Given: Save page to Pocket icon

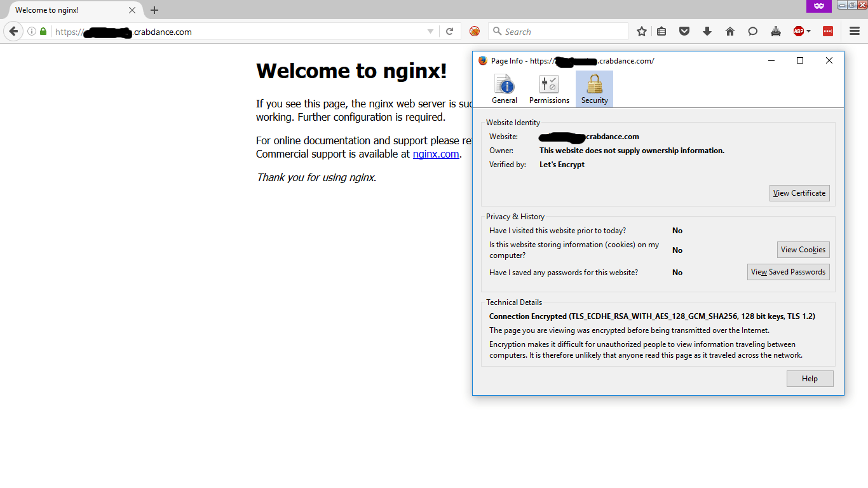Looking at the screenshot, I should (x=684, y=32).
